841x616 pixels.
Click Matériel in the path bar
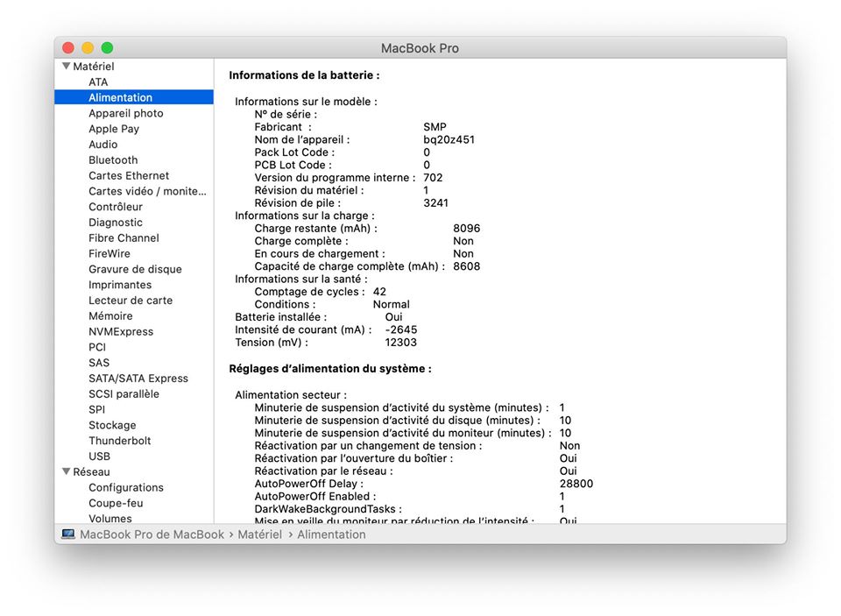(259, 535)
